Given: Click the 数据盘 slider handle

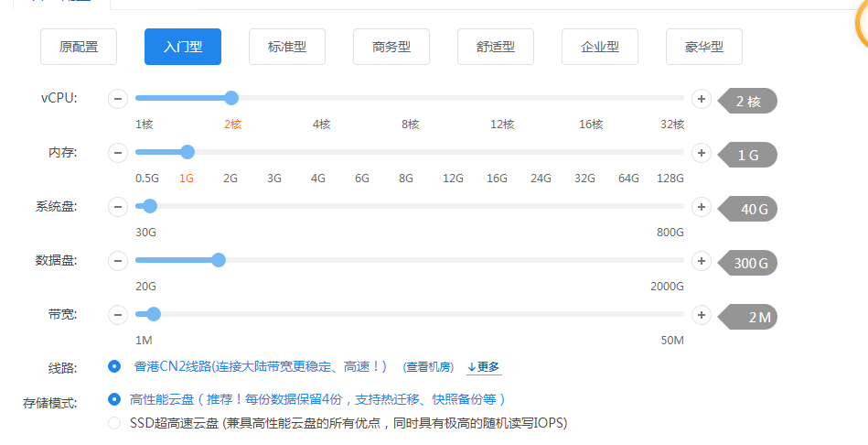Looking at the screenshot, I should [x=219, y=260].
